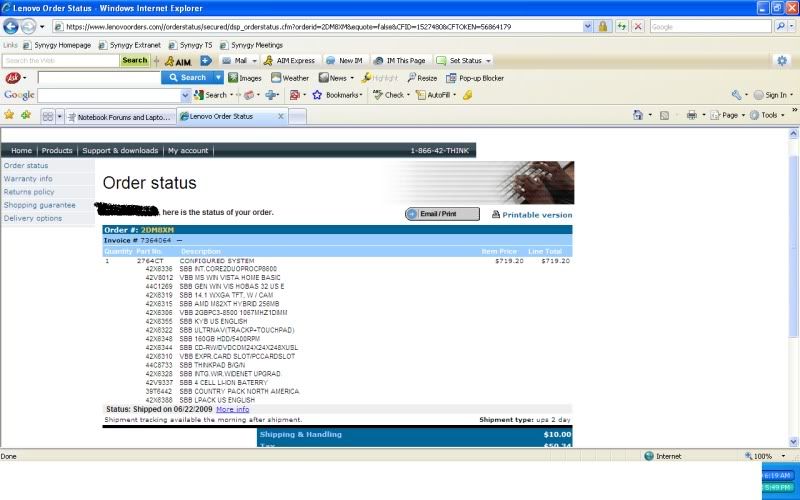Image resolution: width=800 pixels, height=500 pixels.
Task: Open Warranty info sidebar link
Action: point(28,179)
